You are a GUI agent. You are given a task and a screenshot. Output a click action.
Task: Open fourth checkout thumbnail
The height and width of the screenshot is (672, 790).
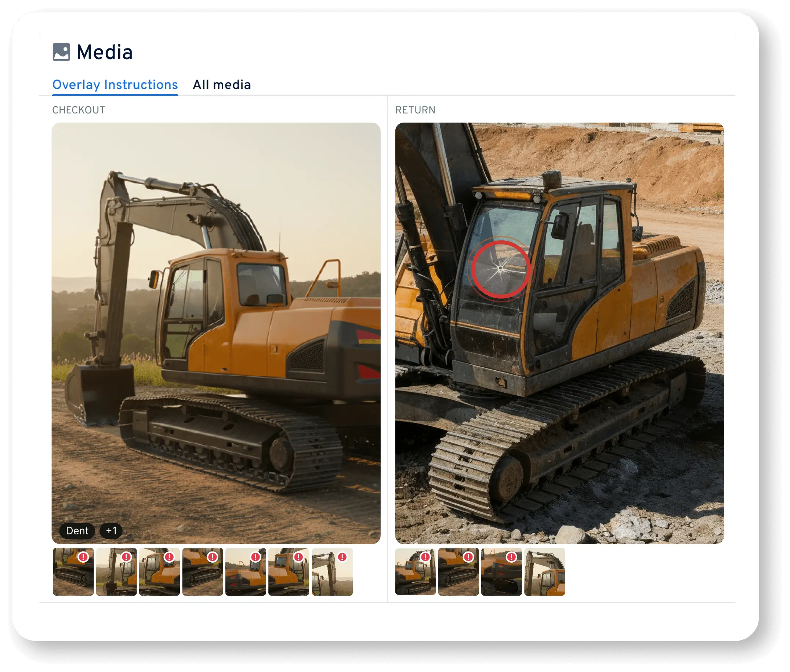202,571
